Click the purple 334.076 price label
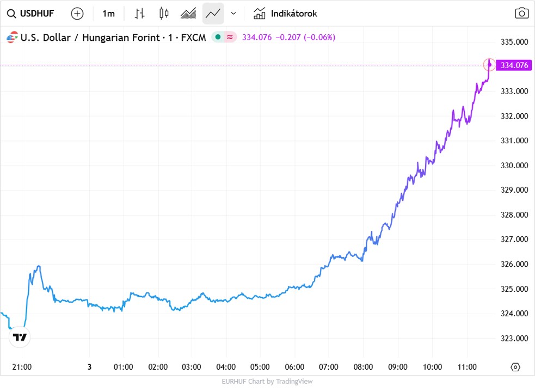This screenshot has height=392, width=535. 514,65
